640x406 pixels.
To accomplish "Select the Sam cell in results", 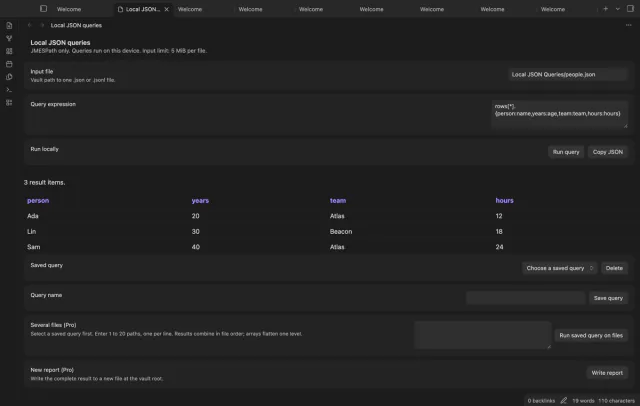I will 33,247.
